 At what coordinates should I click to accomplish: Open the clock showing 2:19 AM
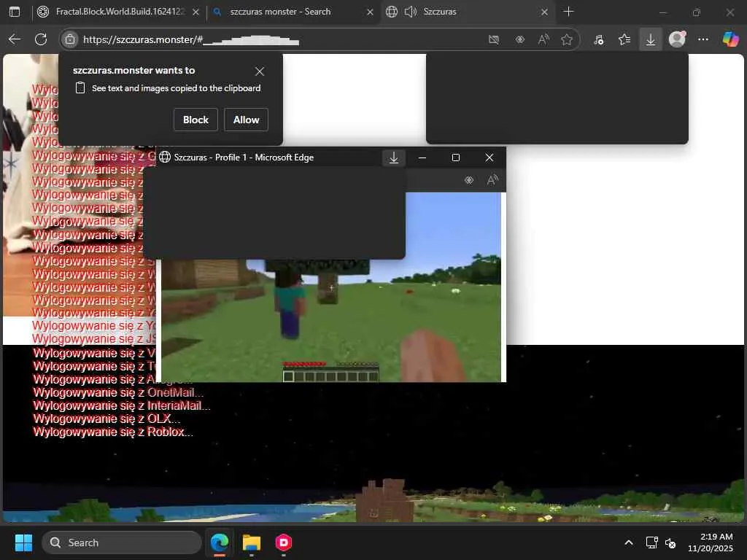[711, 542]
